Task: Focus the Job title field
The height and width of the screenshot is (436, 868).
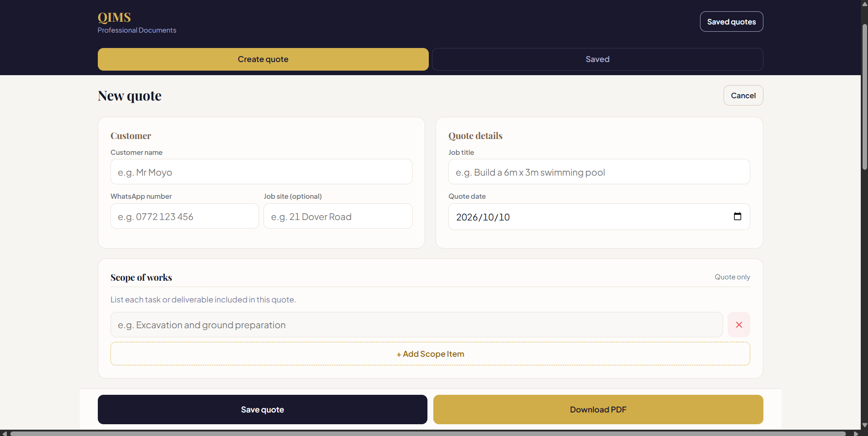Action: [599, 172]
